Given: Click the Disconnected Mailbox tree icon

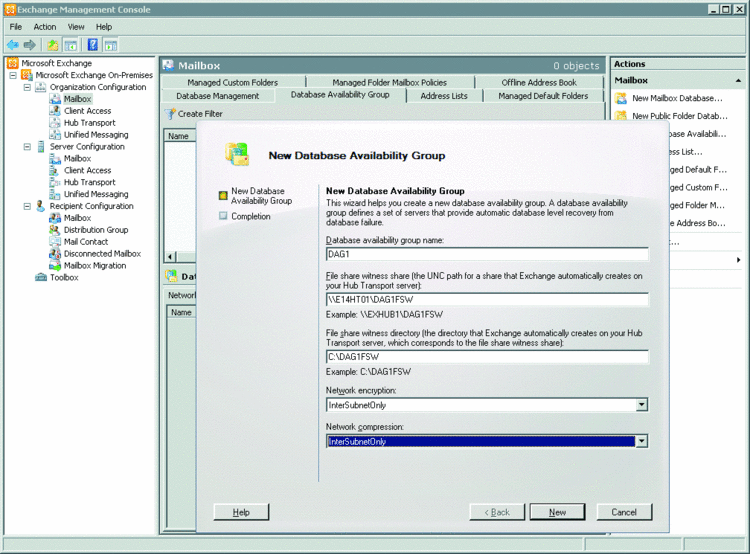Looking at the screenshot, I should click(55, 254).
